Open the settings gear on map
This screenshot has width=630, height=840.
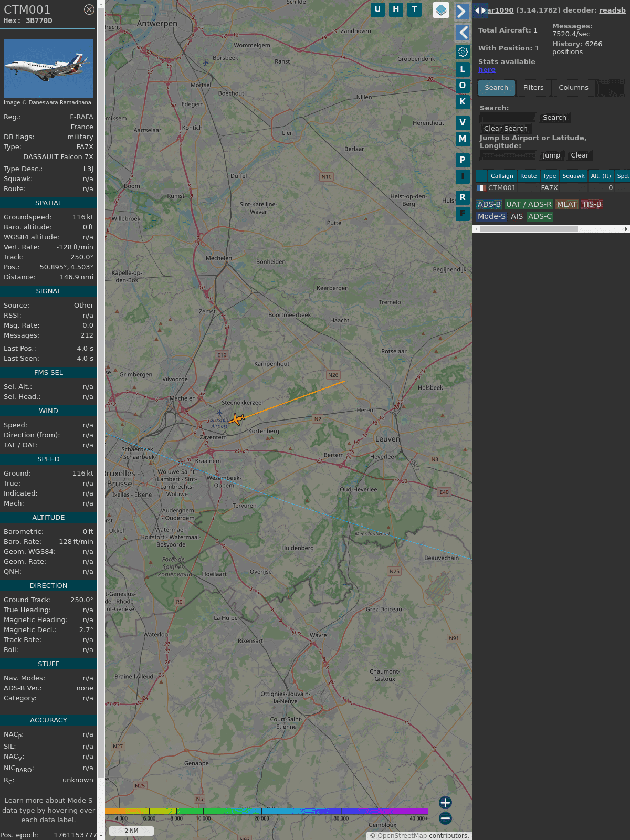(x=463, y=51)
